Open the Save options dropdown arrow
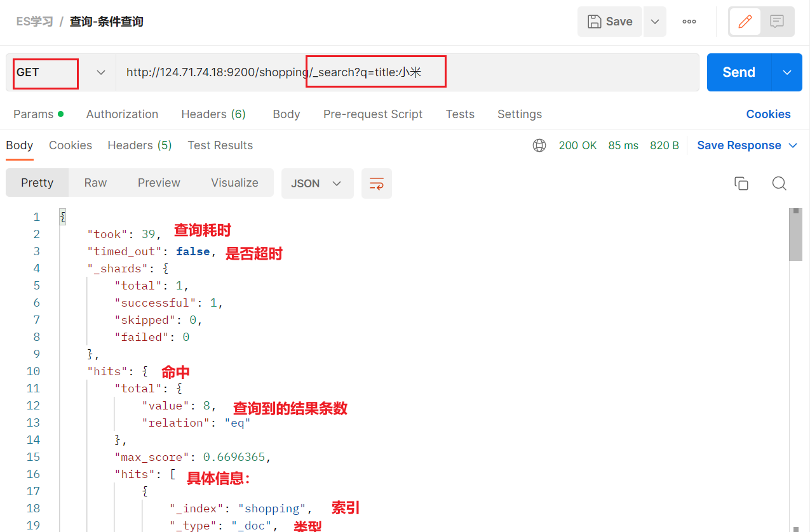 pos(655,22)
